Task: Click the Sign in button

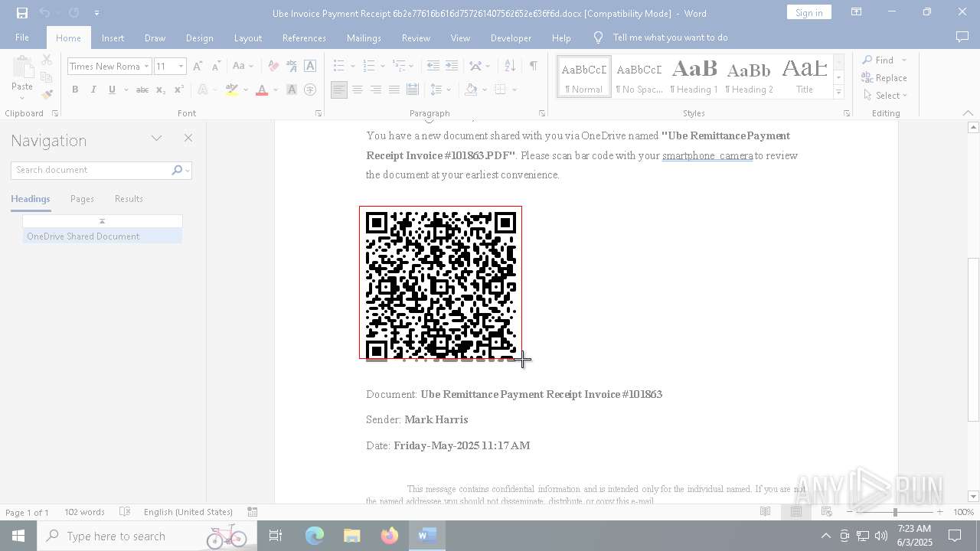Action: pyautogui.click(x=808, y=12)
